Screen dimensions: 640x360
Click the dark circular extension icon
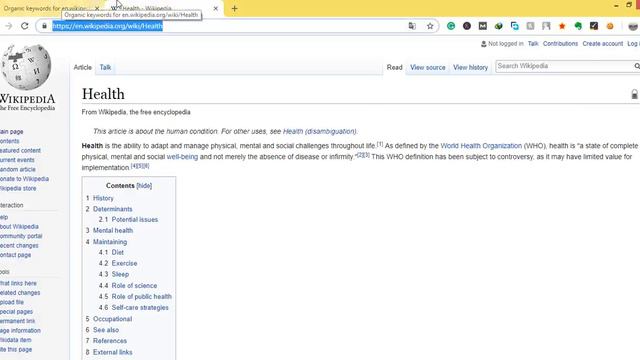coord(467,26)
